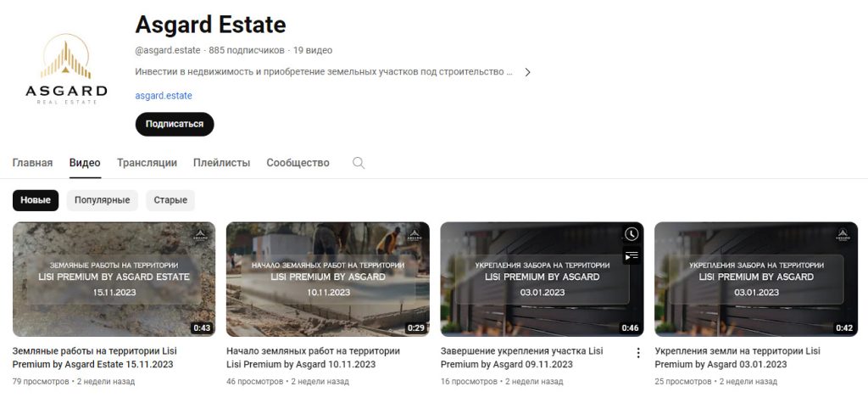
Task: Click the Asgard Estate channel name heading
Action: click(210, 25)
